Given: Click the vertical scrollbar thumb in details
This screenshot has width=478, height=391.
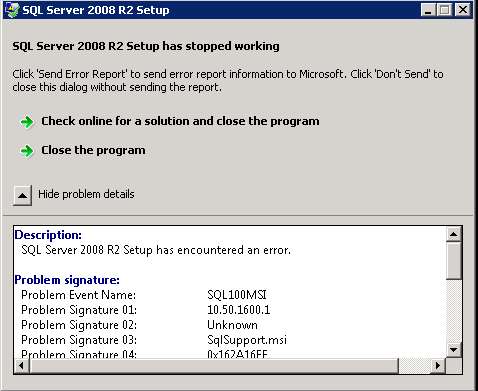Looking at the screenshot, I should 454,261.
